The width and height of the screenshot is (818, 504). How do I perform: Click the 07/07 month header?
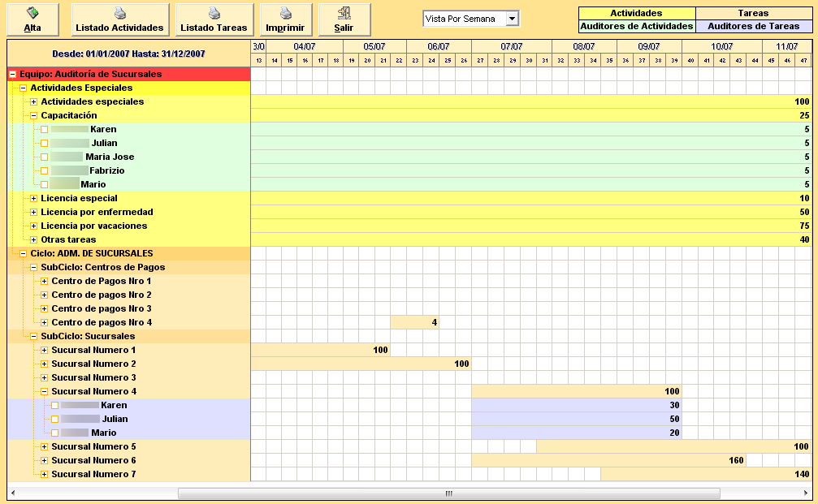point(512,46)
